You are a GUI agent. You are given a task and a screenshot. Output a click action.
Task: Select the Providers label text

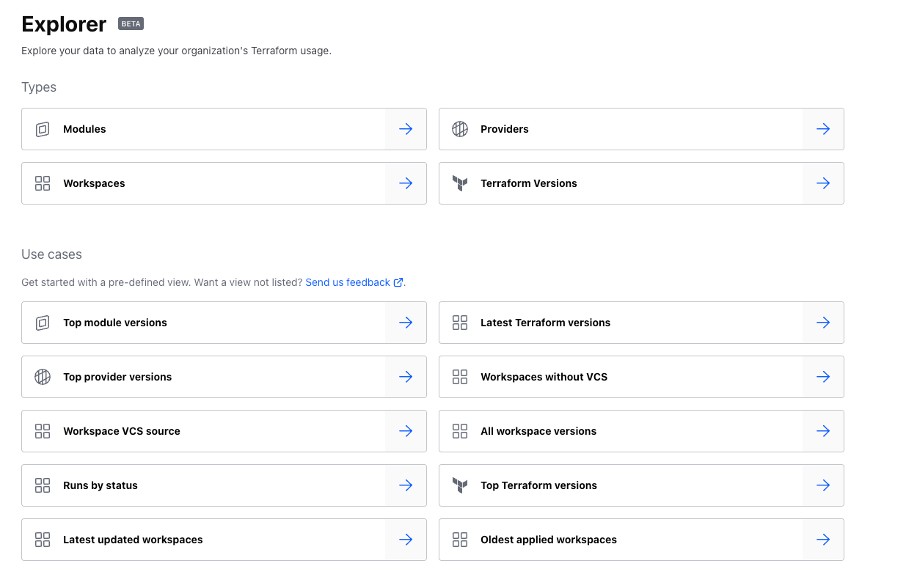[x=505, y=129]
